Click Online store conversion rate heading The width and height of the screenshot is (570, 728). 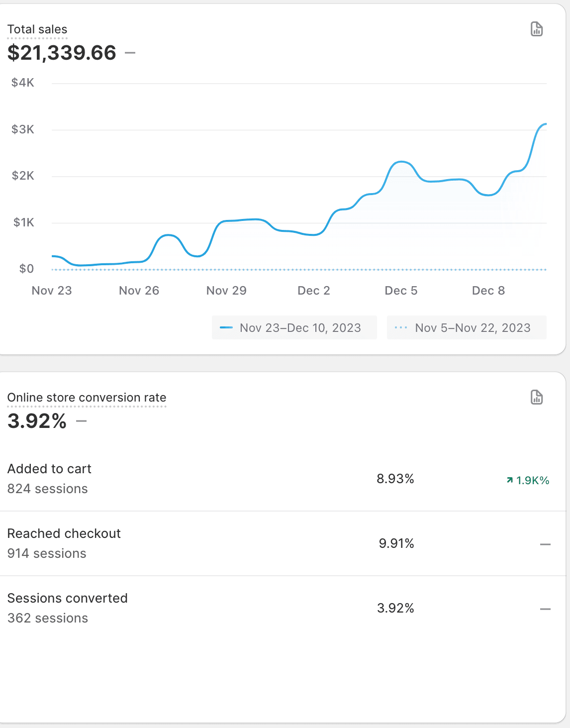(87, 398)
